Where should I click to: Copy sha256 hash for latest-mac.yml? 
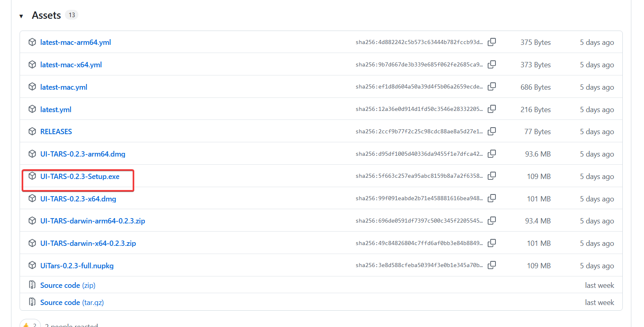point(492,86)
